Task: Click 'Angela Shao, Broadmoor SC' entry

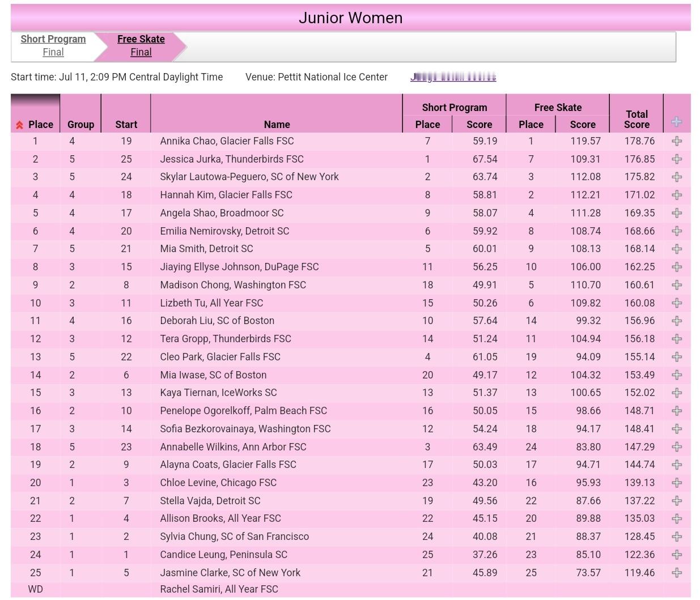Action: (x=222, y=213)
